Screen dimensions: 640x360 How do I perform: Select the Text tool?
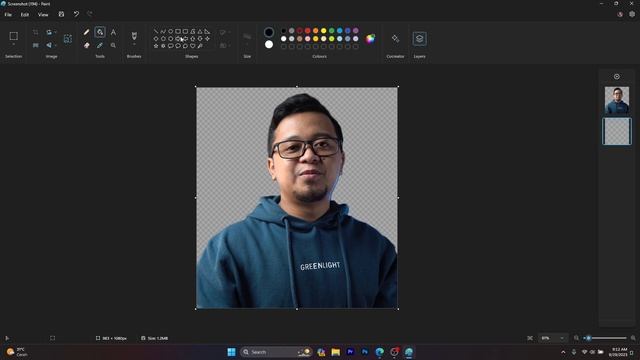113,32
